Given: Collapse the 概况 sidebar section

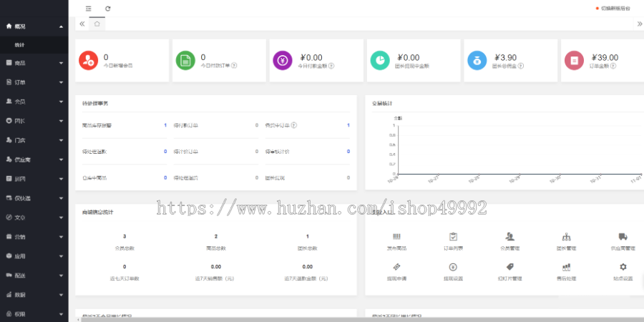Looking at the screenshot, I should 34,26.
